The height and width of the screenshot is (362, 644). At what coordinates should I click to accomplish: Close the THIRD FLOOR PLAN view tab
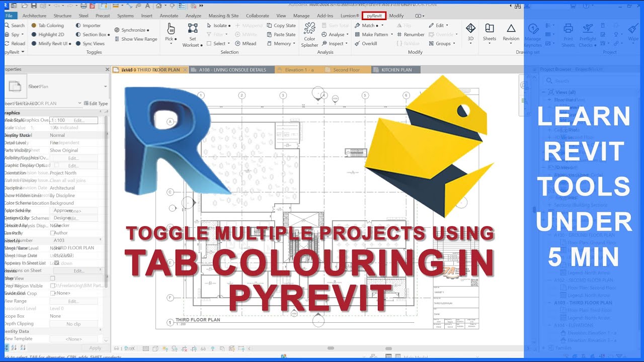point(185,70)
